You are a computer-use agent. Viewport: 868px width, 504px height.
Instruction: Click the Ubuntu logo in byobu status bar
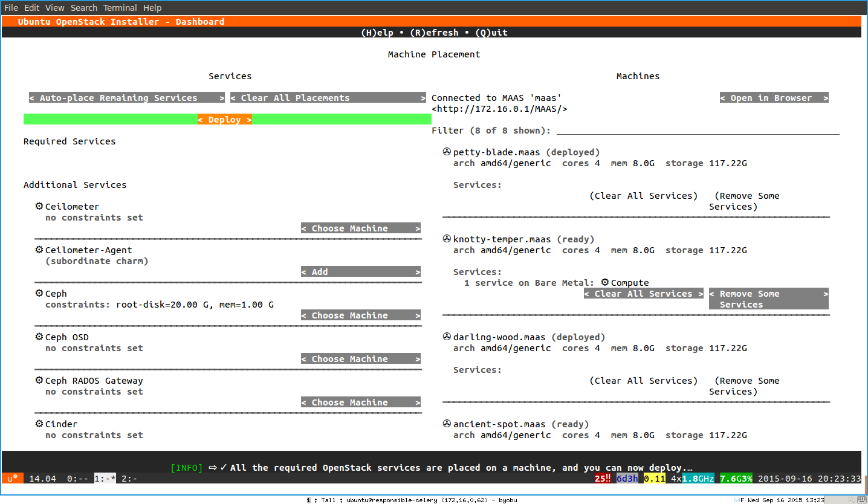coord(13,479)
